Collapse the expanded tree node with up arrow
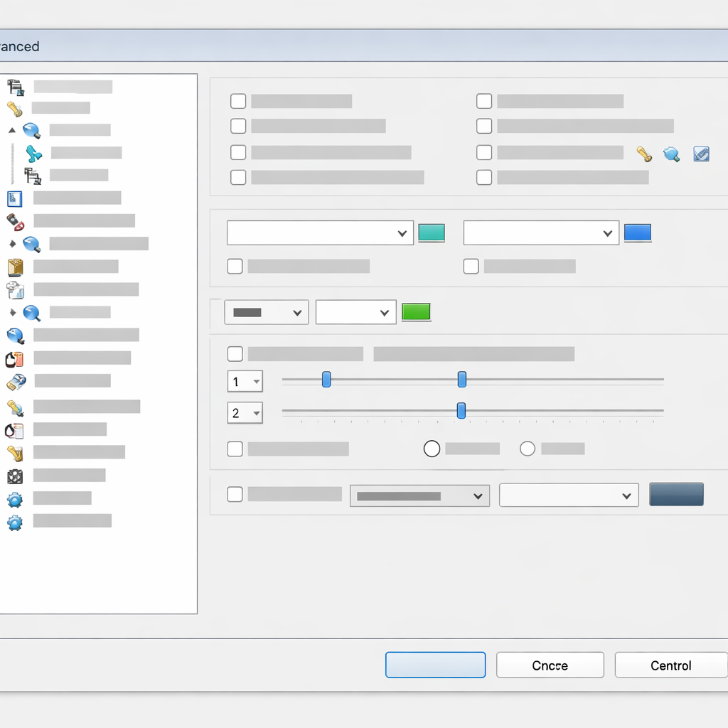The width and height of the screenshot is (728, 728). [11, 131]
